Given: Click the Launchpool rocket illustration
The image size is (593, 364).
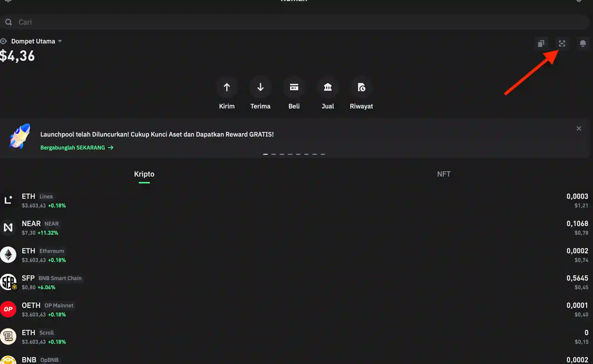Looking at the screenshot, I should point(20,136).
